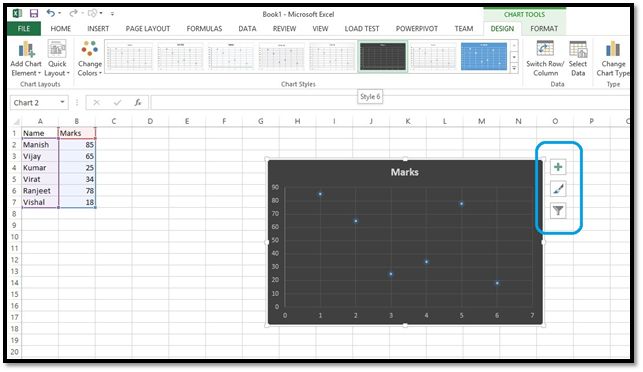Click the Redo icon
Image resolution: width=643 pixels, height=372 pixels.
click(73, 14)
